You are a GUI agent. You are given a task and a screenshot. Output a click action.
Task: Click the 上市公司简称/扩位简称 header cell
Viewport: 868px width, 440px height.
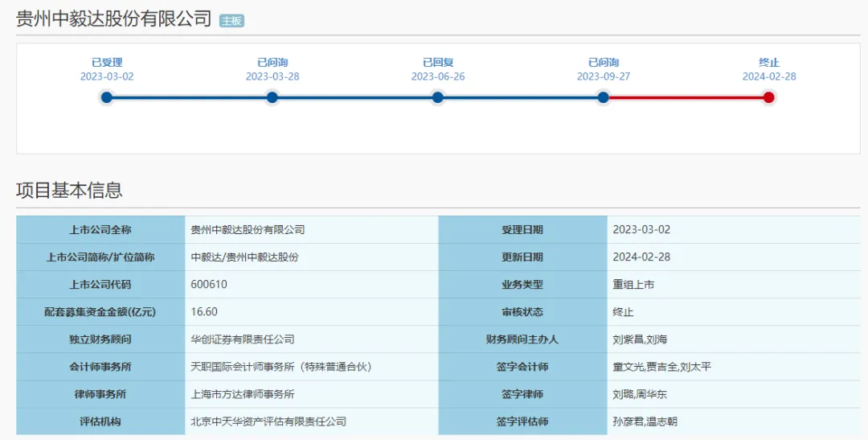[x=100, y=257]
